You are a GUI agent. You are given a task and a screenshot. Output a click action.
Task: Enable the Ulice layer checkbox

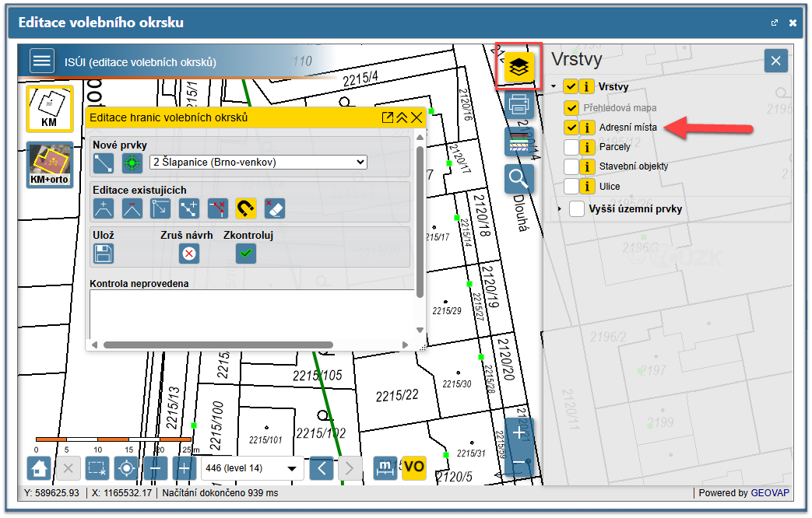(x=571, y=187)
